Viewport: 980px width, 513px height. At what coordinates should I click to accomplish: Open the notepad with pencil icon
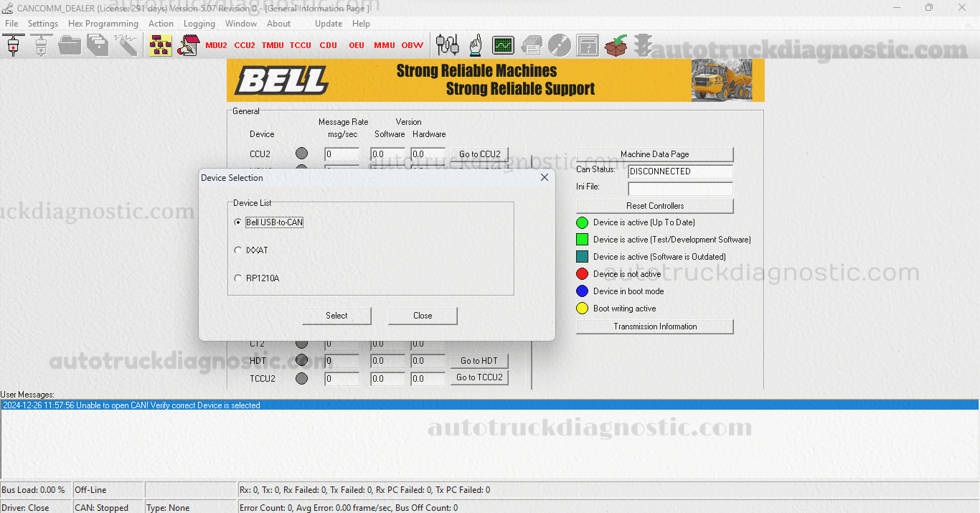(188, 45)
